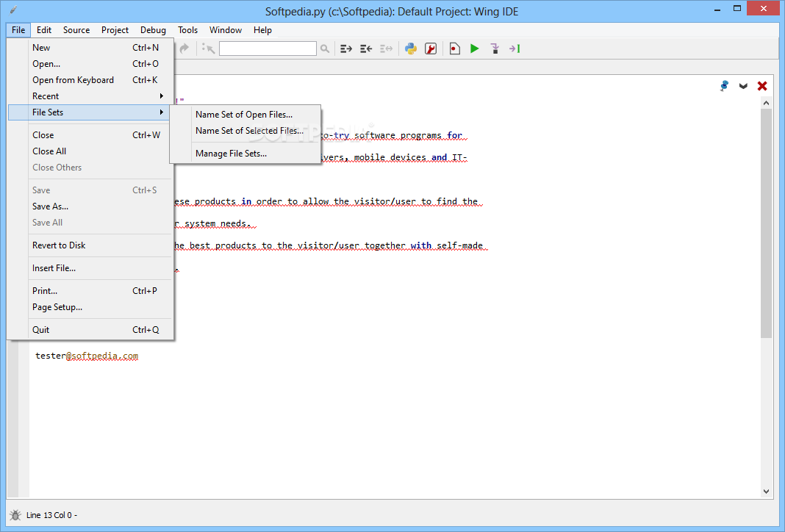Image resolution: width=785 pixels, height=532 pixels.
Task: Click the scrollbar down arrow
Action: coord(766,492)
